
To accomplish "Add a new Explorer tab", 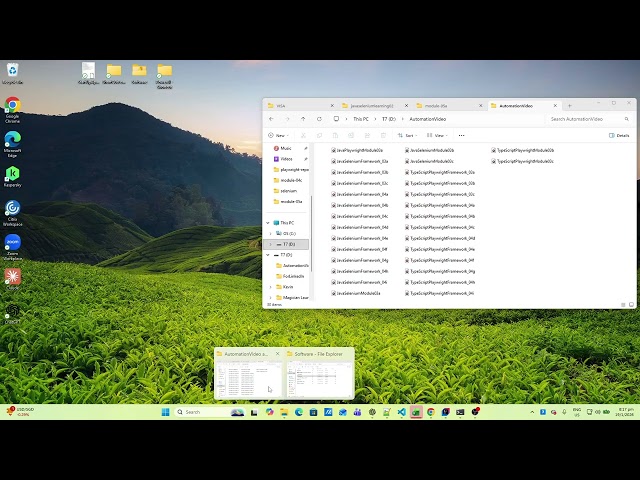I will (570, 106).
